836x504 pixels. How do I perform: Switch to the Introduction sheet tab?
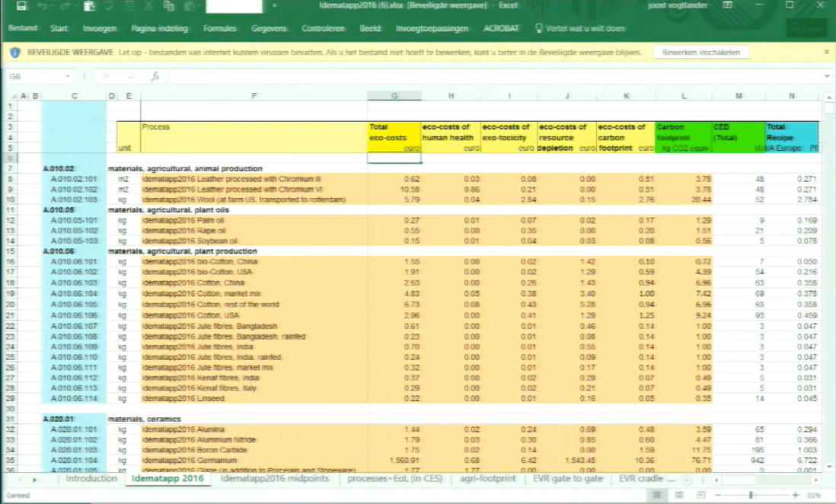(x=91, y=479)
